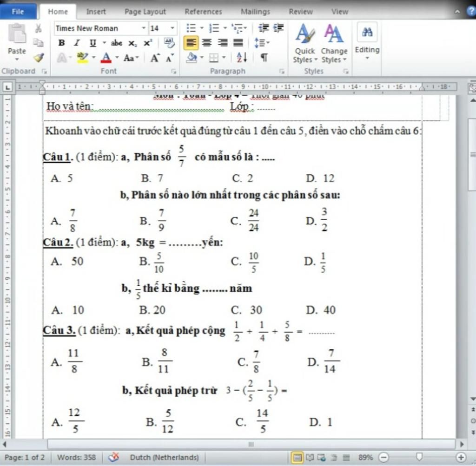
Task: Click the tab selector on the ruler
Action: pos(7,87)
